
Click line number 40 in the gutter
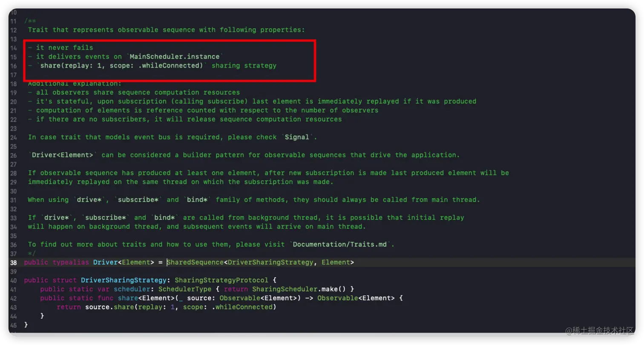[13, 280]
